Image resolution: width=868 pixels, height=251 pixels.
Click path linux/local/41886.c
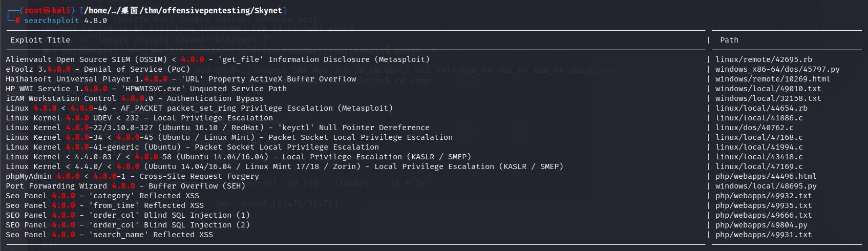pos(759,118)
